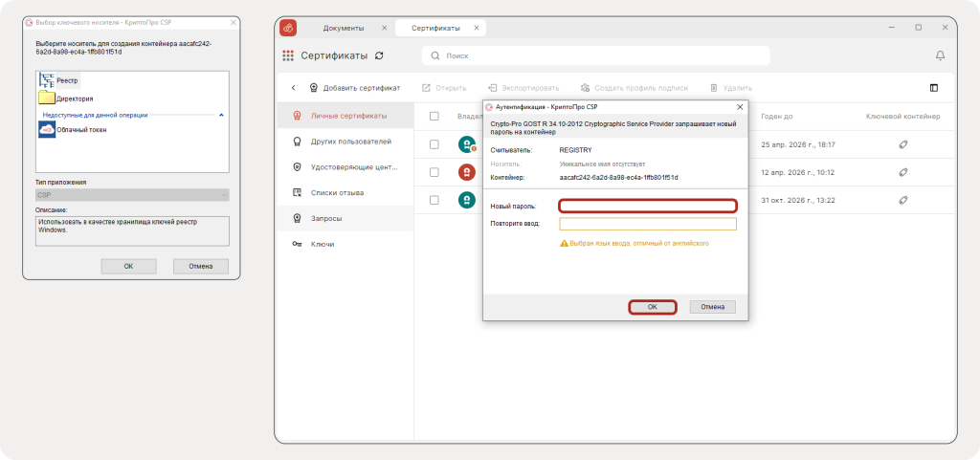This screenshot has height=460, width=980.
Task: Click the red app logo icon
Action: [288, 28]
